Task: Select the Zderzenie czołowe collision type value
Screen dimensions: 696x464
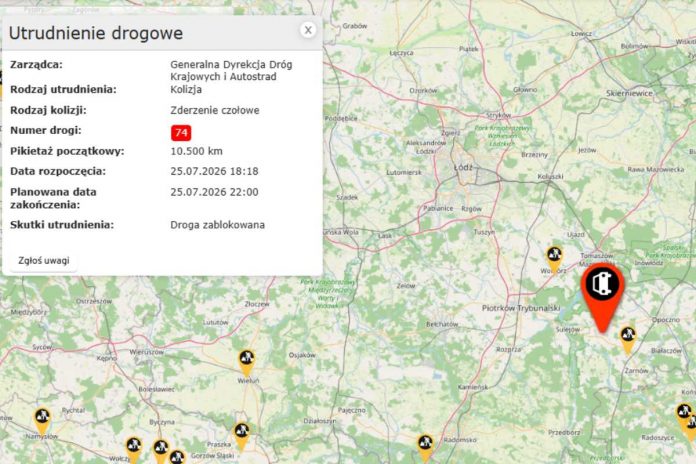Action: click(215, 110)
